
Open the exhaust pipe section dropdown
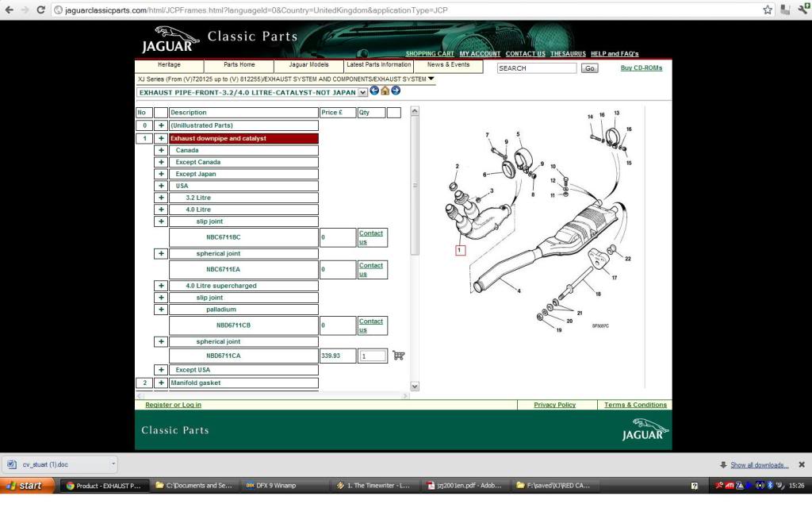coord(363,92)
